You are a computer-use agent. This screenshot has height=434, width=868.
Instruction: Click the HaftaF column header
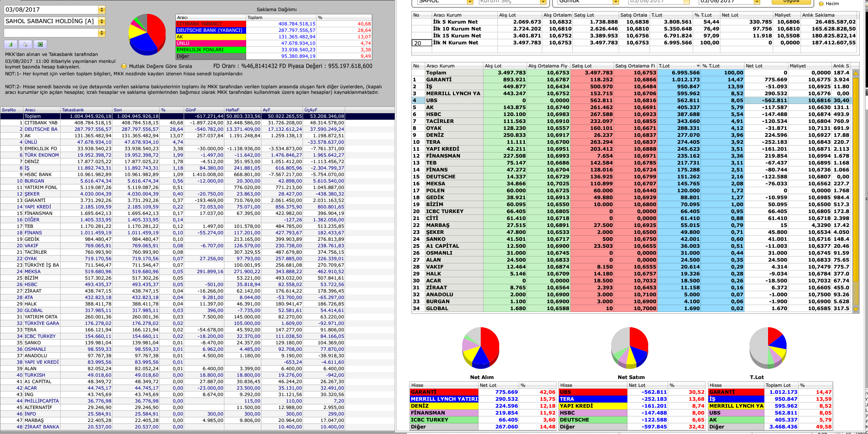pyautogui.click(x=243, y=110)
